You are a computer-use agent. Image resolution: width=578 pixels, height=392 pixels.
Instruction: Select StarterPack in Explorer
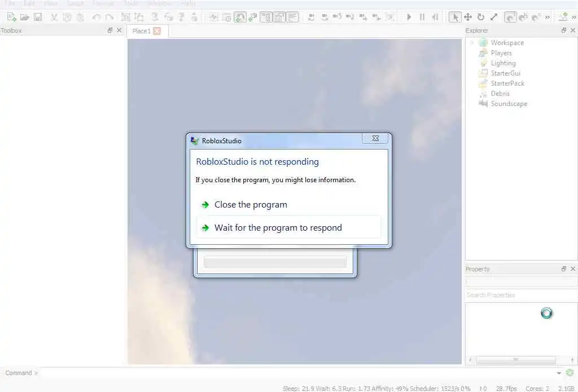tap(507, 83)
